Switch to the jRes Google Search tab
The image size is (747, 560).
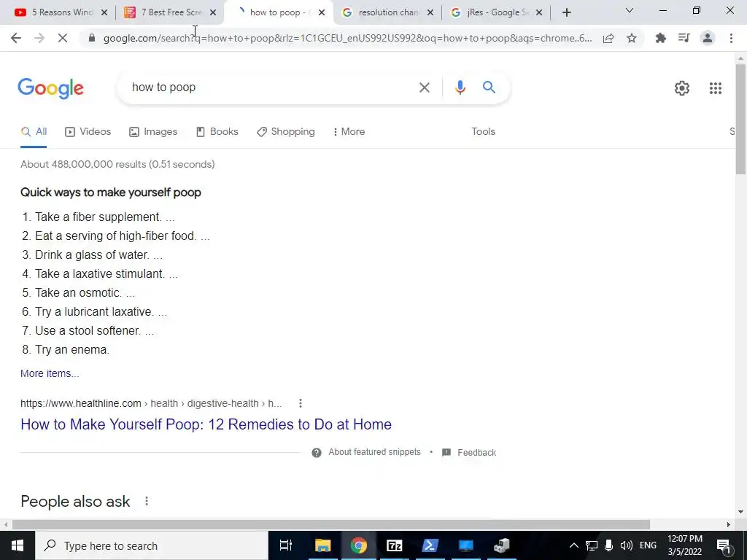(x=495, y=12)
